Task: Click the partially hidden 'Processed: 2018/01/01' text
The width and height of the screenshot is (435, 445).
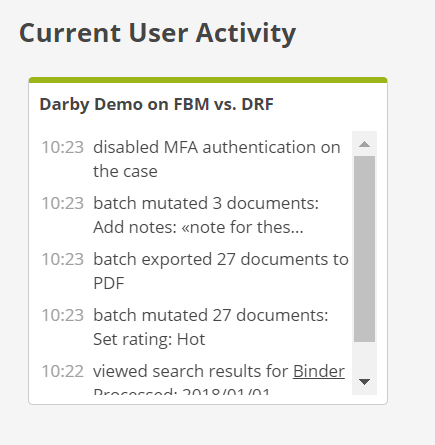Action: pos(182,391)
